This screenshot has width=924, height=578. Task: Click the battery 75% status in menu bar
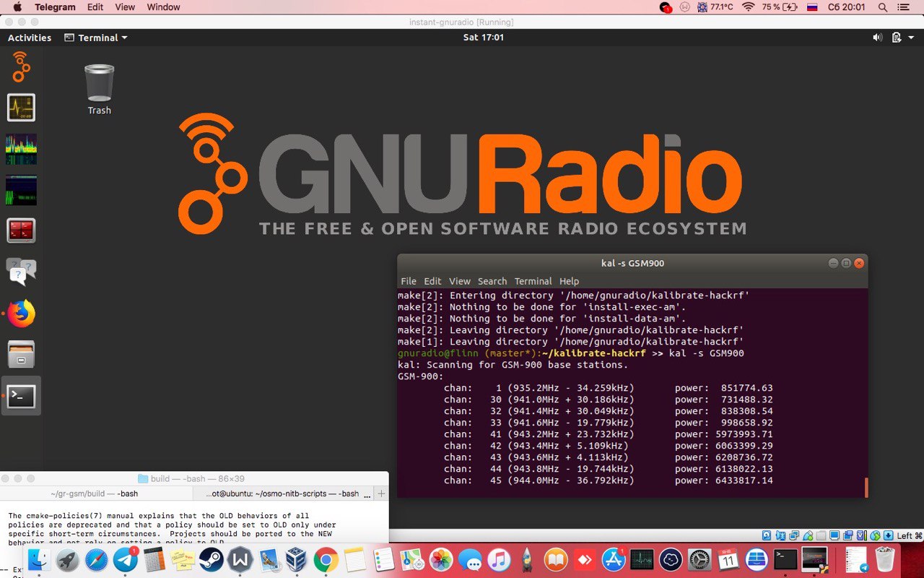pyautogui.click(x=780, y=7)
